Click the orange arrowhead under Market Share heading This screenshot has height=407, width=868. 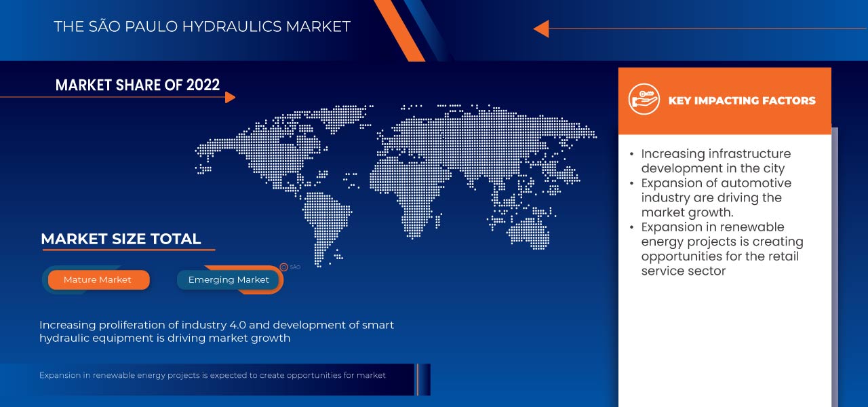coord(230,98)
